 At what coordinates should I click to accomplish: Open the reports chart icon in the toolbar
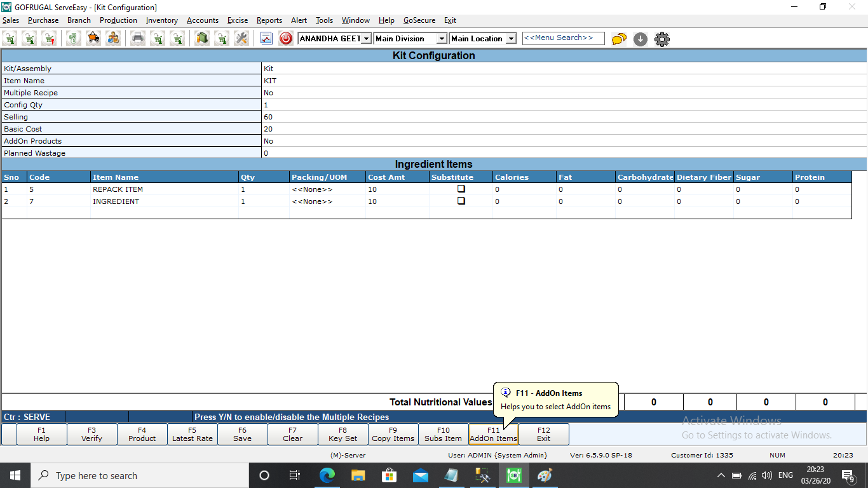266,39
